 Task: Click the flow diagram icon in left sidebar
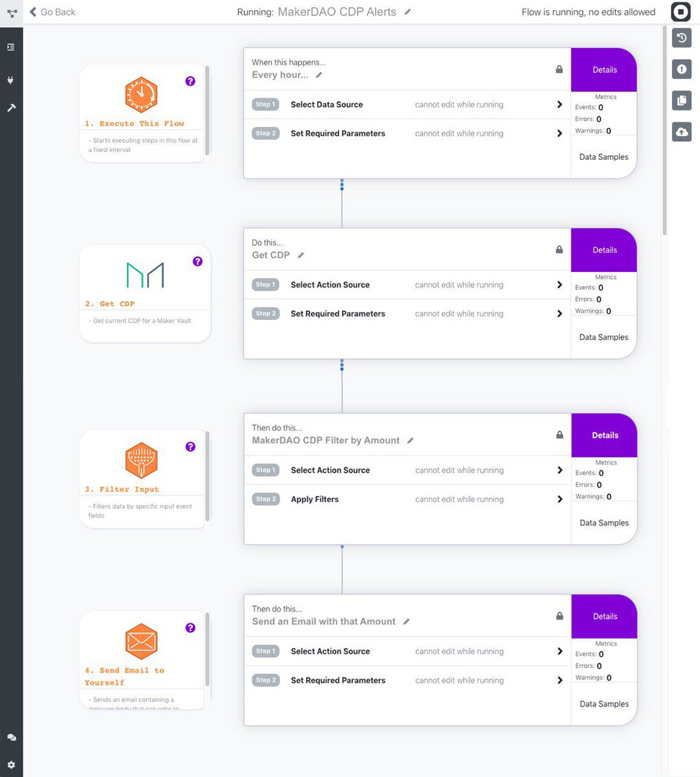[x=12, y=13]
